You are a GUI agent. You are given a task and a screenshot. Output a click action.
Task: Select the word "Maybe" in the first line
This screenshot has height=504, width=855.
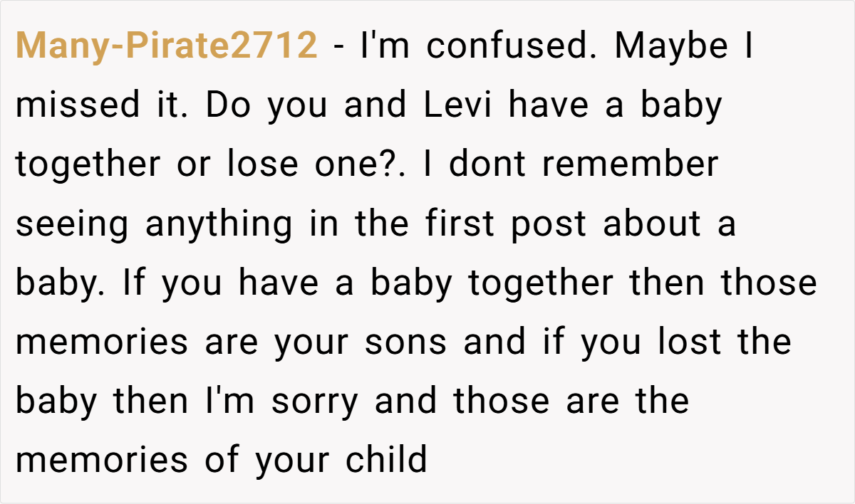670,46
